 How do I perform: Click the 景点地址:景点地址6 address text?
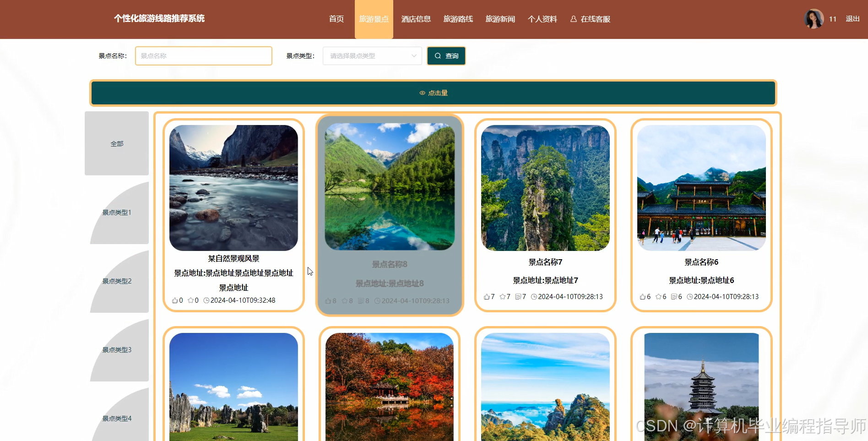[x=701, y=280]
